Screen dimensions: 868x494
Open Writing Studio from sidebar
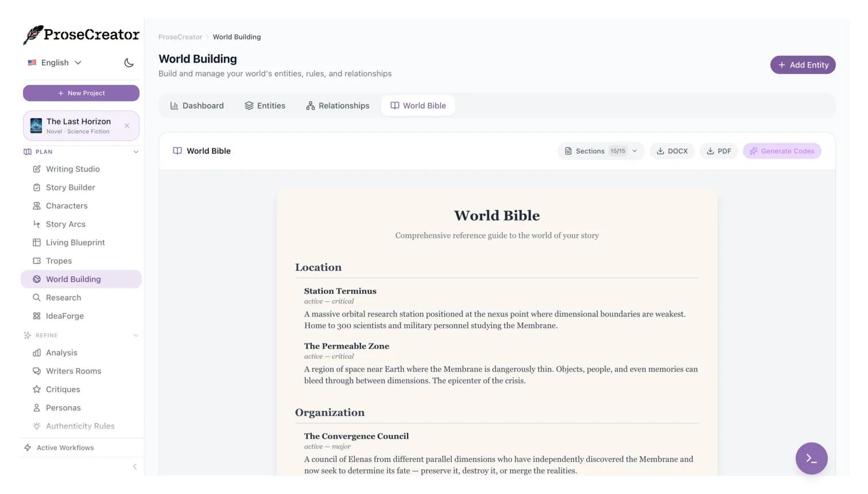coord(72,169)
